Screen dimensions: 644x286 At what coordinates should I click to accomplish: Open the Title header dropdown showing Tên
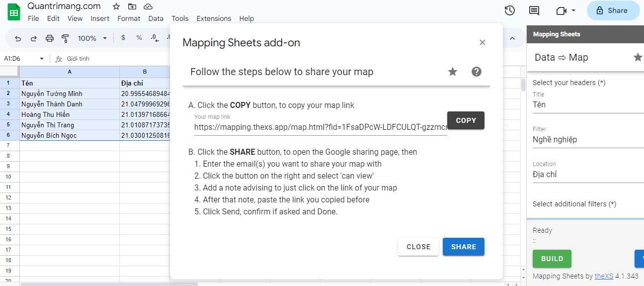tap(588, 105)
